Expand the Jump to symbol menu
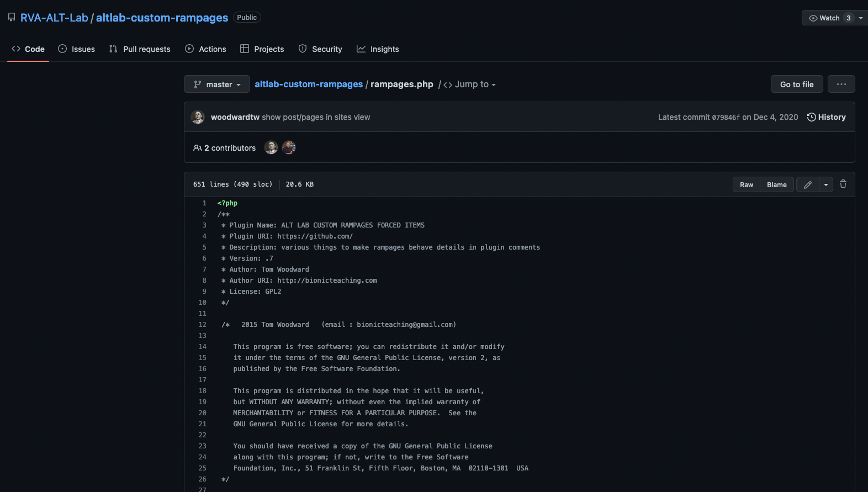Viewport: 868px width, 492px height. click(x=469, y=84)
